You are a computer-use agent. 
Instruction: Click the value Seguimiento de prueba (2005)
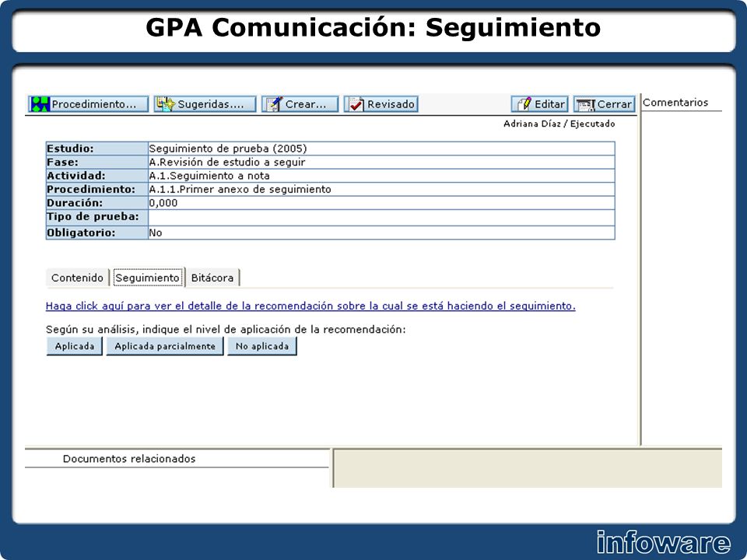228,149
